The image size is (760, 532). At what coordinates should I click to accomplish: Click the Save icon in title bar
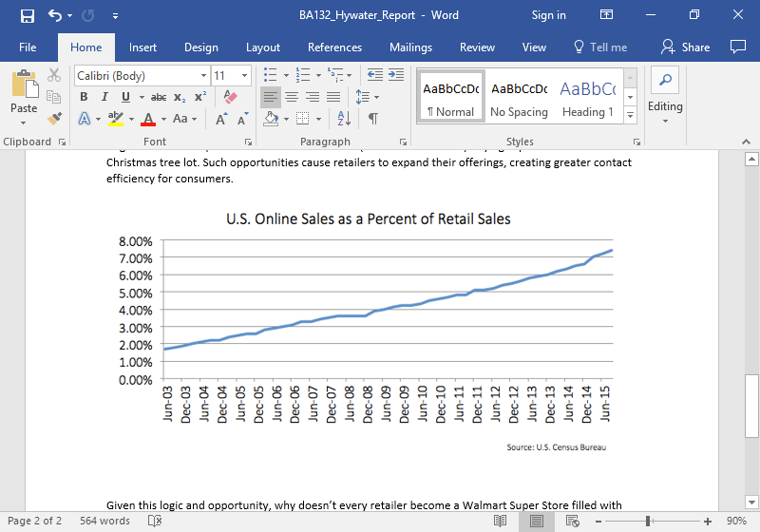[x=27, y=15]
